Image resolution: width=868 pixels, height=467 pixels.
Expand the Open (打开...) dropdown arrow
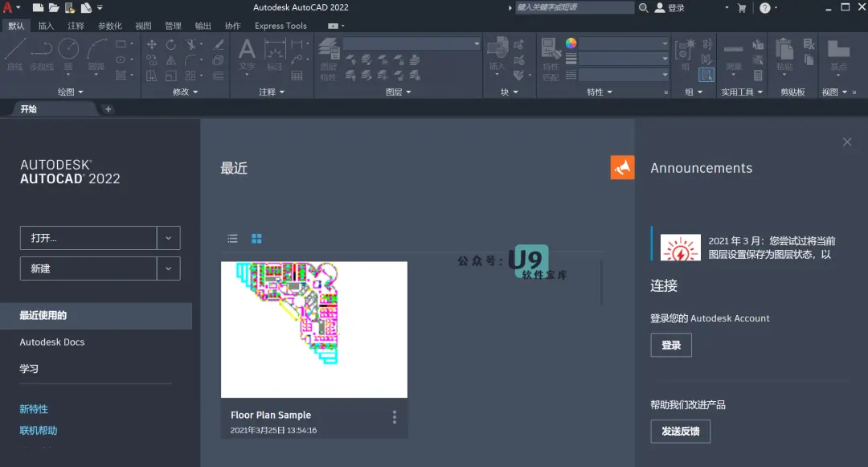click(x=168, y=238)
